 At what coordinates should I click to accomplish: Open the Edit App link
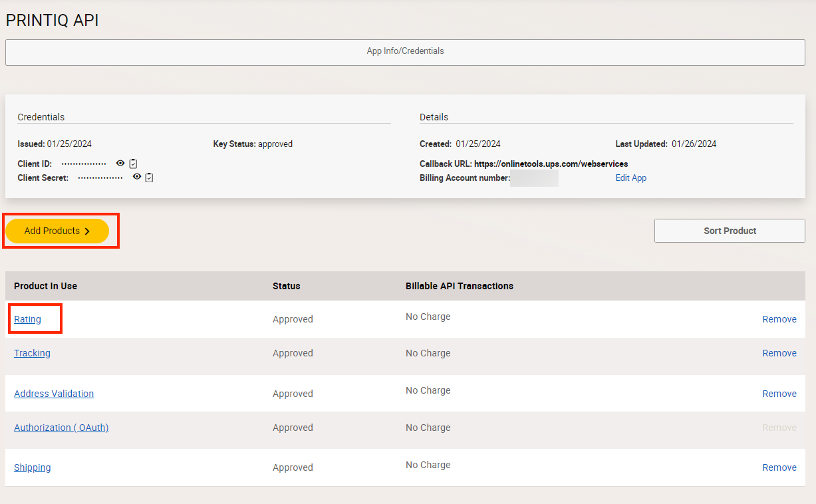click(631, 178)
